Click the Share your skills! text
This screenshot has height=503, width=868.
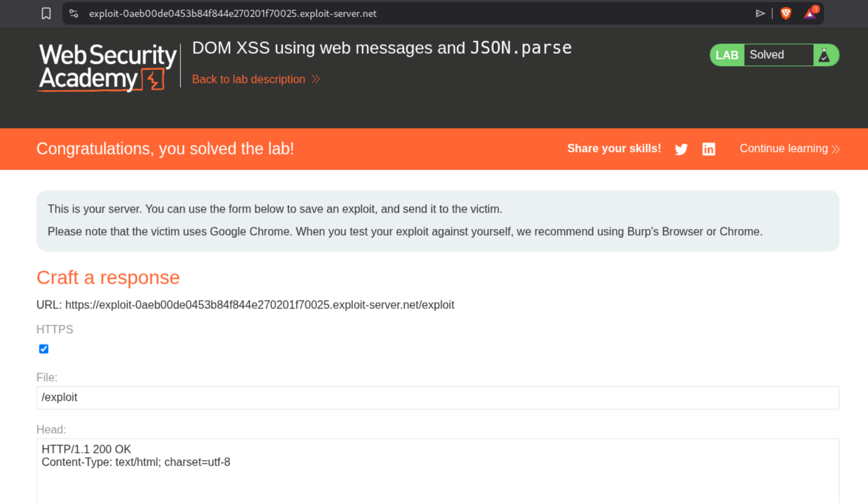tap(614, 148)
